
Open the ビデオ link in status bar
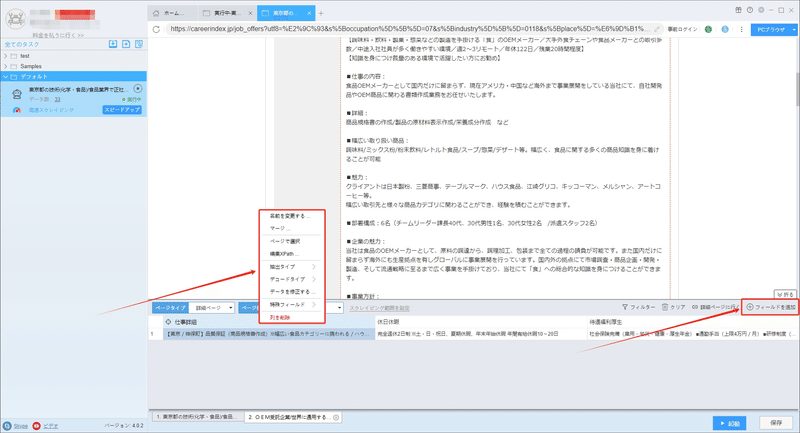pyautogui.click(x=50, y=426)
